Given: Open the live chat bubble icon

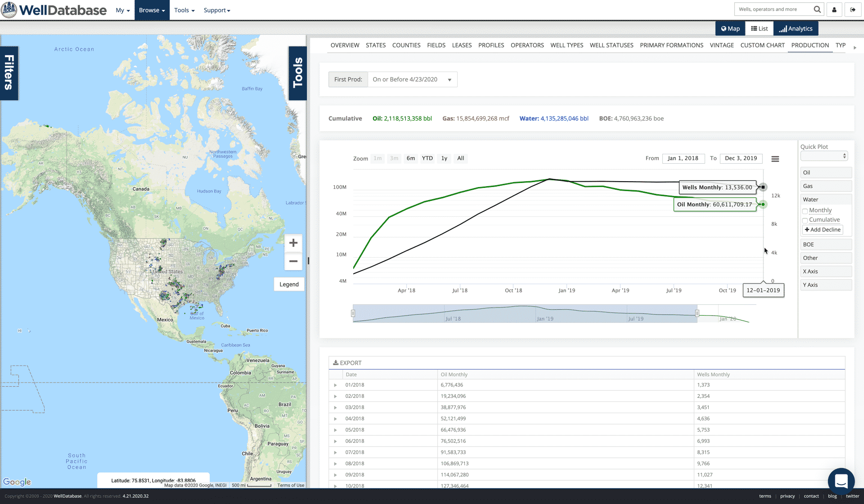Looking at the screenshot, I should [x=841, y=481].
